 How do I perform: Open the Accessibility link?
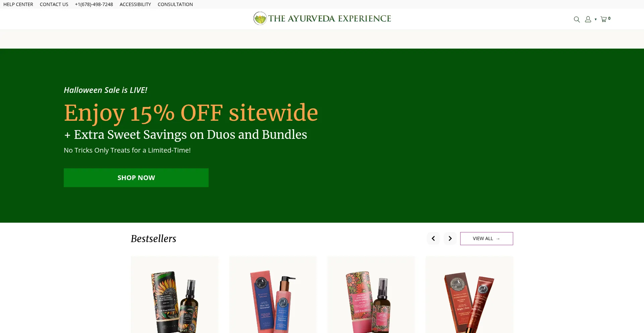pyautogui.click(x=135, y=4)
